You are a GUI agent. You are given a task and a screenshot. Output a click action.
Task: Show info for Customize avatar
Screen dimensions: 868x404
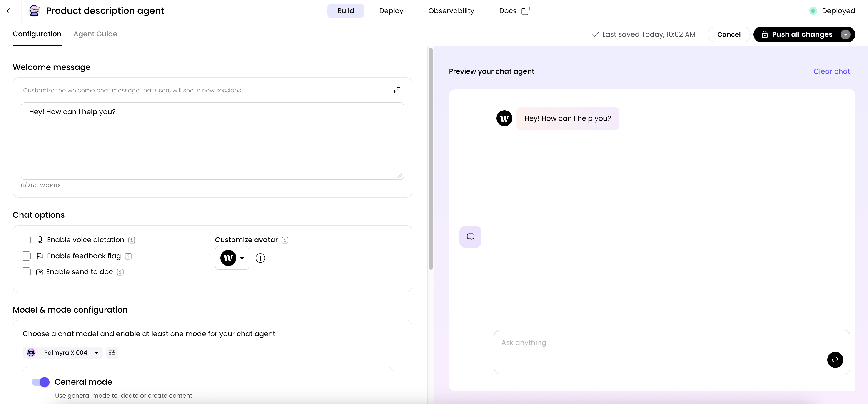click(285, 240)
